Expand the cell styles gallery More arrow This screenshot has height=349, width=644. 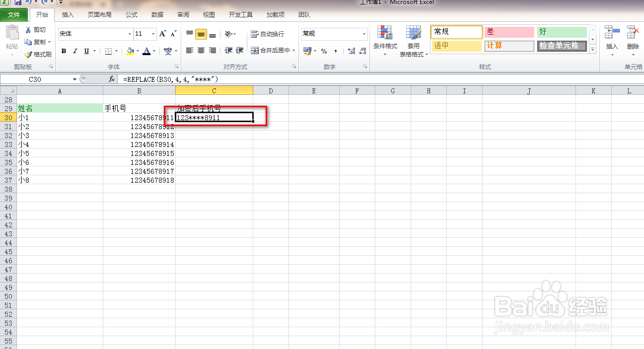coord(592,49)
